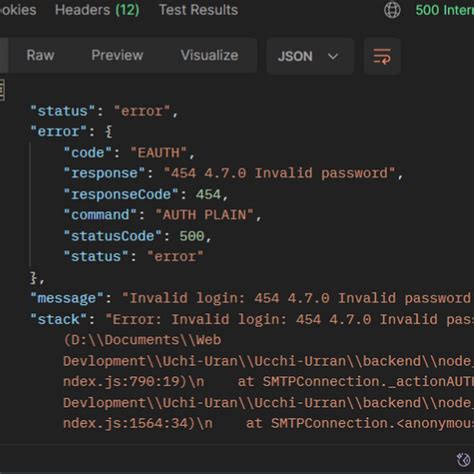Click the "AUTH PLAIN" command value
This screenshot has height=474, width=474.
coord(204,215)
